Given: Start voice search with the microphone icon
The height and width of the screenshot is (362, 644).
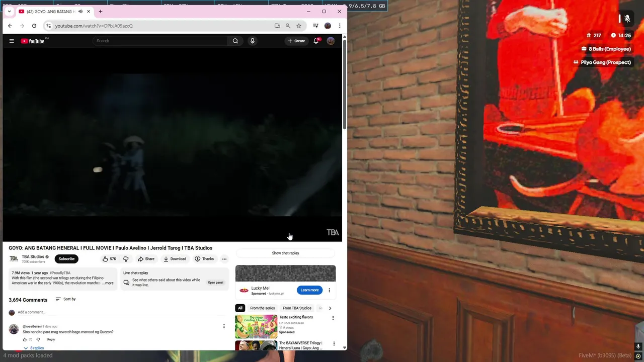Looking at the screenshot, I should pyautogui.click(x=253, y=41).
